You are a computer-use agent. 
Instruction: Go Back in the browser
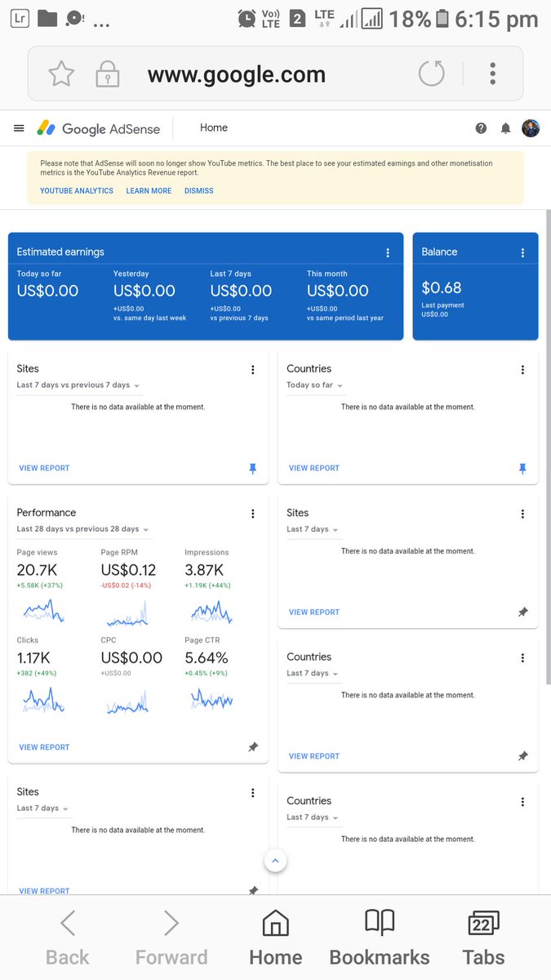click(68, 937)
